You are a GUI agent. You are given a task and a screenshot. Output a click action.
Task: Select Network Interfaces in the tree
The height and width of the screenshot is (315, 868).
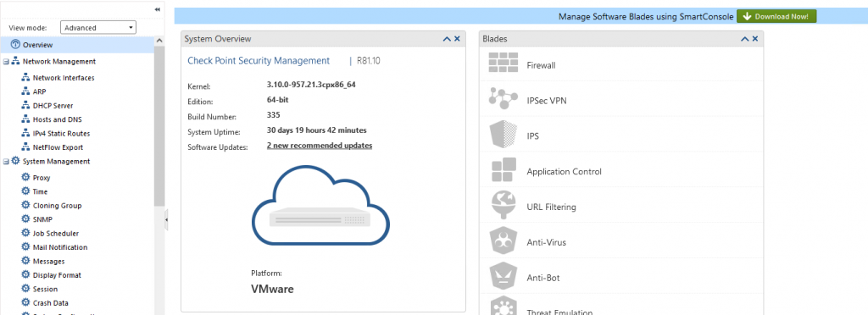tap(64, 78)
